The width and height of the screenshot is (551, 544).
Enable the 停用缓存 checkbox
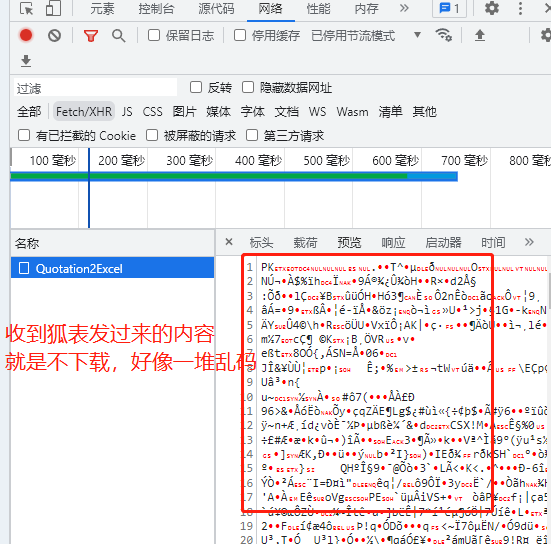[x=240, y=35]
